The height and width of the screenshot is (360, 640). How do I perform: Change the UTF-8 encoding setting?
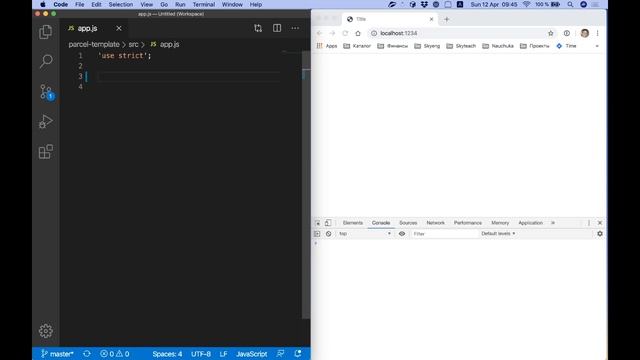click(201, 354)
